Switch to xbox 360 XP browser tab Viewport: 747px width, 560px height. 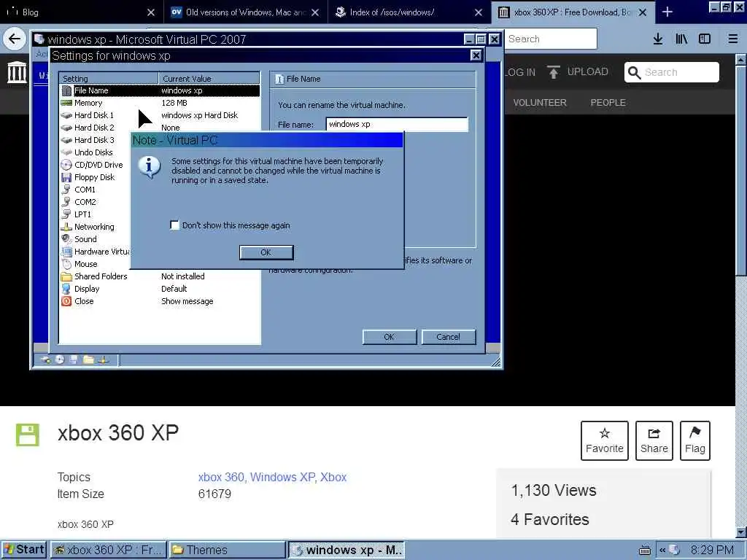(x=573, y=12)
